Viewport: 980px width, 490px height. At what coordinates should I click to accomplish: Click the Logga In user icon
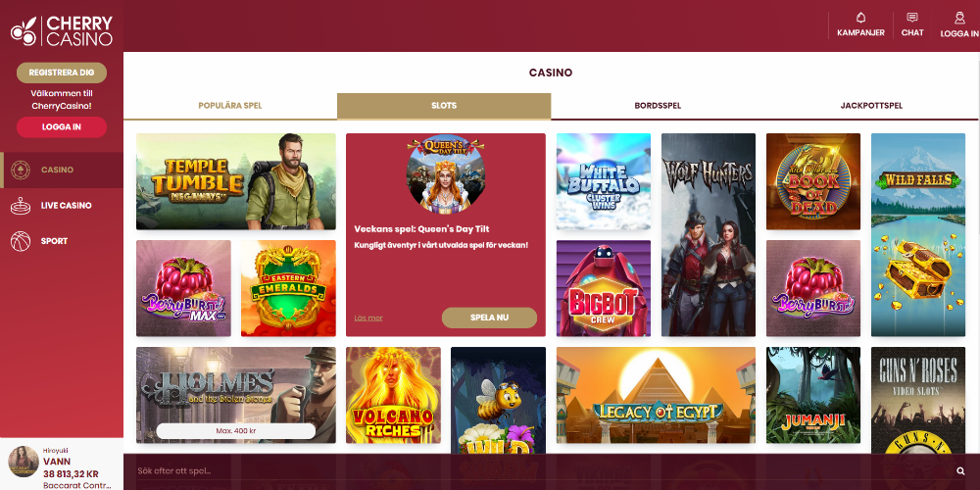tap(959, 18)
